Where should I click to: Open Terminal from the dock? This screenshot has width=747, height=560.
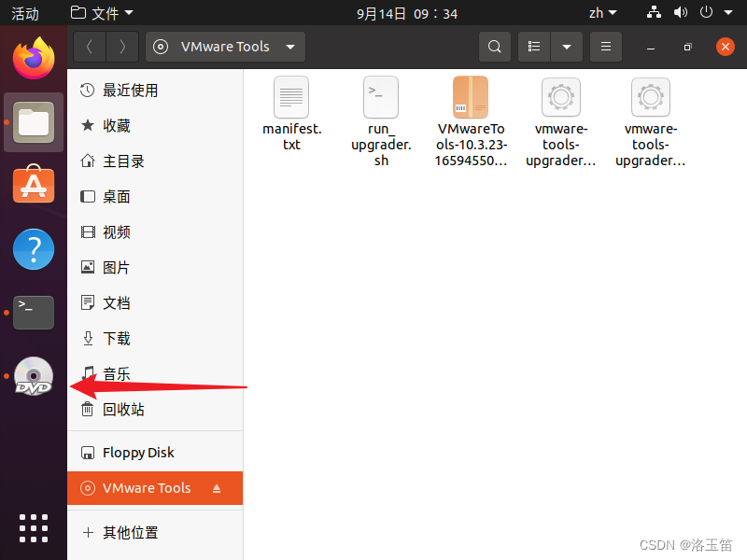(x=34, y=313)
